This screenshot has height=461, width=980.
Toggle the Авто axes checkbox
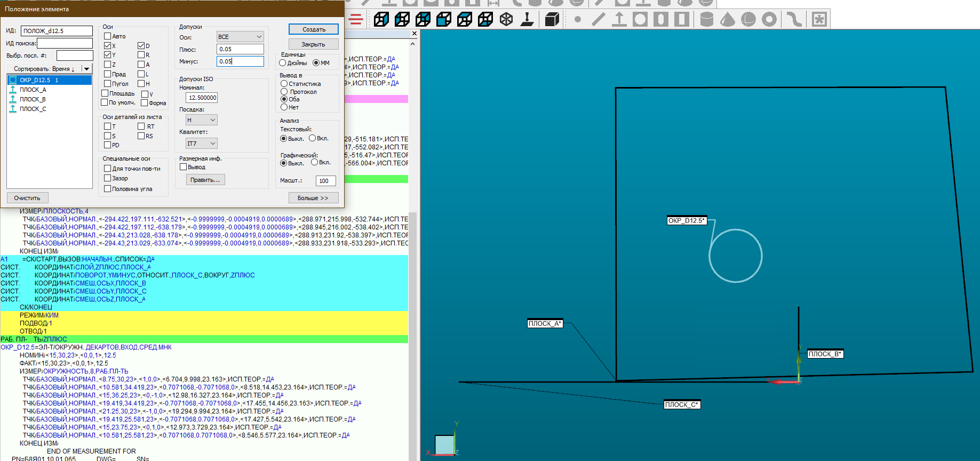tap(108, 36)
